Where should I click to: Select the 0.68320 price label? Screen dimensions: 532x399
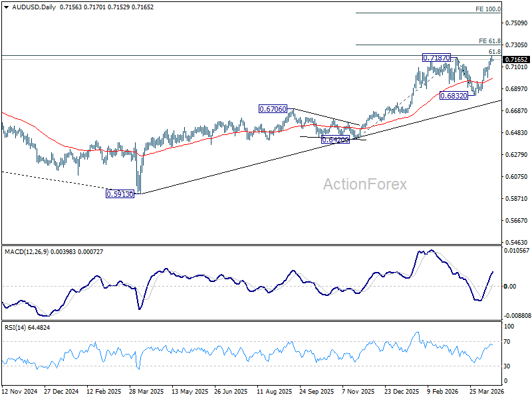[454, 96]
